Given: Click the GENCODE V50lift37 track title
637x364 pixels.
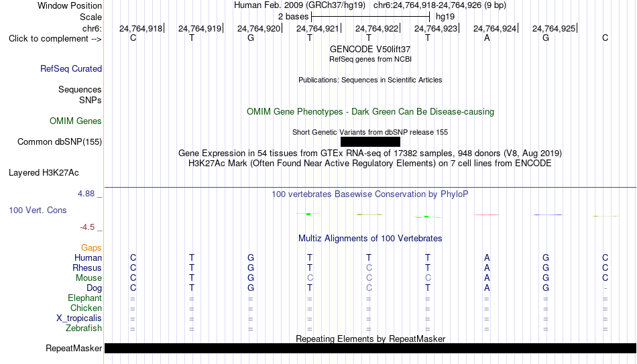Looking at the screenshot, I should pos(370,49).
